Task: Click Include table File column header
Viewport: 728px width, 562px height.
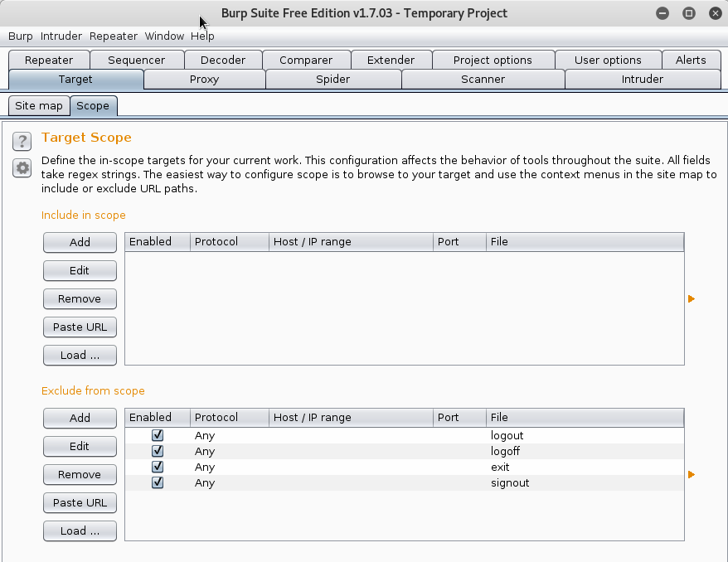Action: click(x=585, y=242)
